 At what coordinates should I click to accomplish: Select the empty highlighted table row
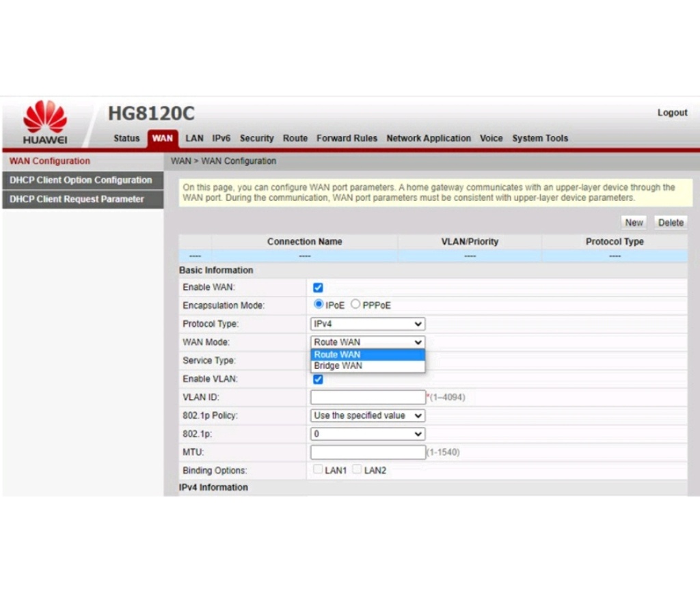(x=433, y=256)
